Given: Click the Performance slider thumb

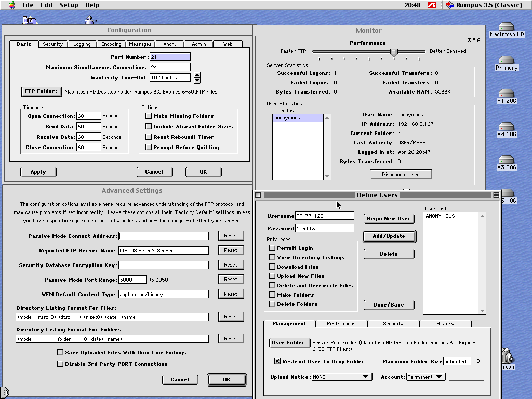Looking at the screenshot, I should (394, 52).
